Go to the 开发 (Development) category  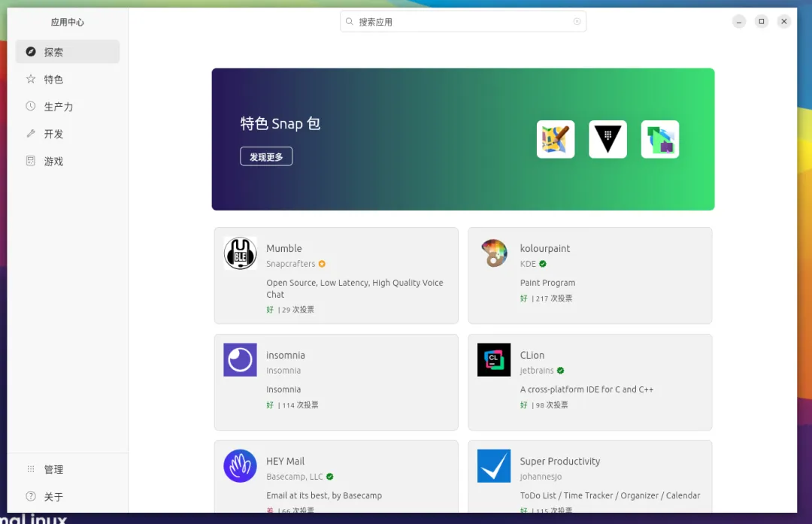pyautogui.click(x=68, y=134)
